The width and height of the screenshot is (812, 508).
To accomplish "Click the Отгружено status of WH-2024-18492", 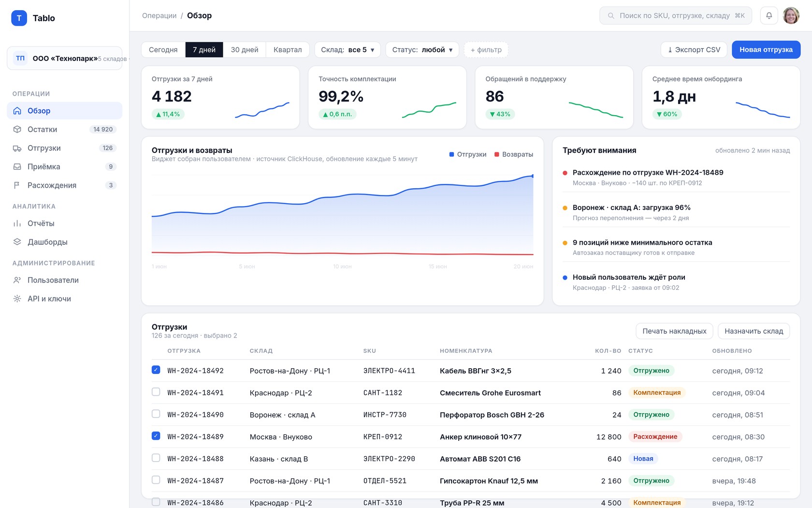I will point(651,371).
